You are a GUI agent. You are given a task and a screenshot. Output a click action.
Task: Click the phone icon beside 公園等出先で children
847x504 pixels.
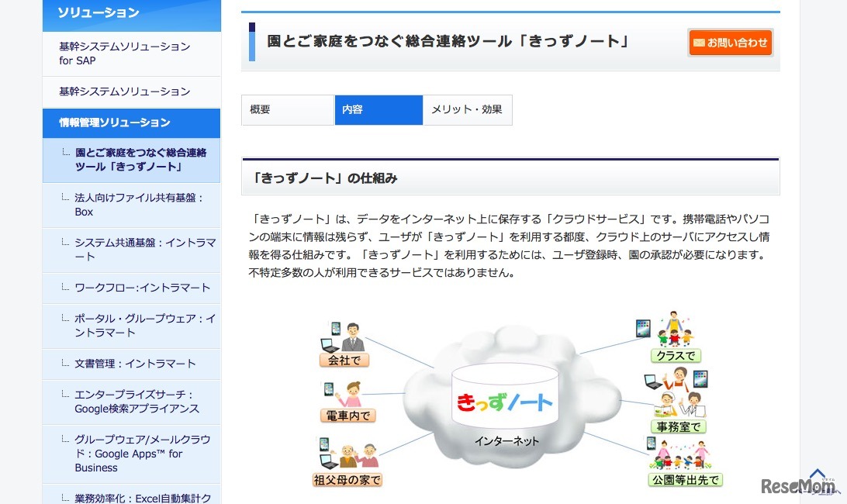coord(651,444)
